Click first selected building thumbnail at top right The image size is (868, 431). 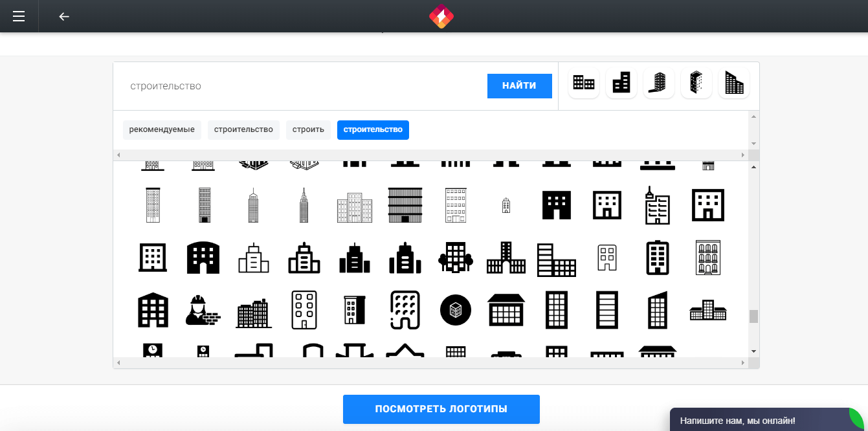click(584, 83)
